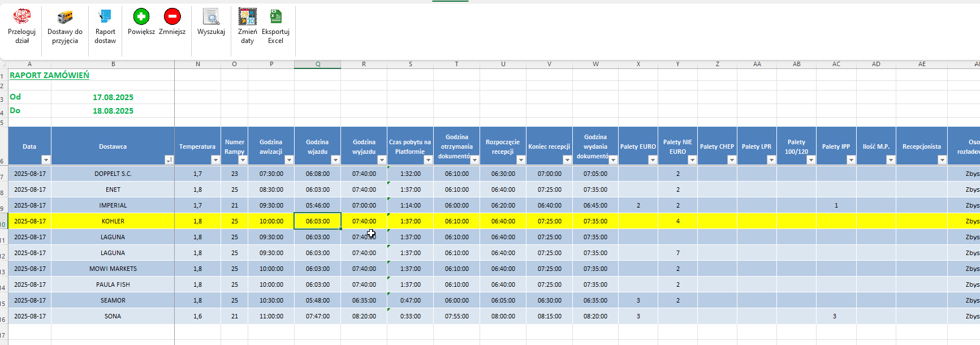
Task: Select SONA's Godzina wydania dokumentów 08:20:00
Action: coord(595,316)
